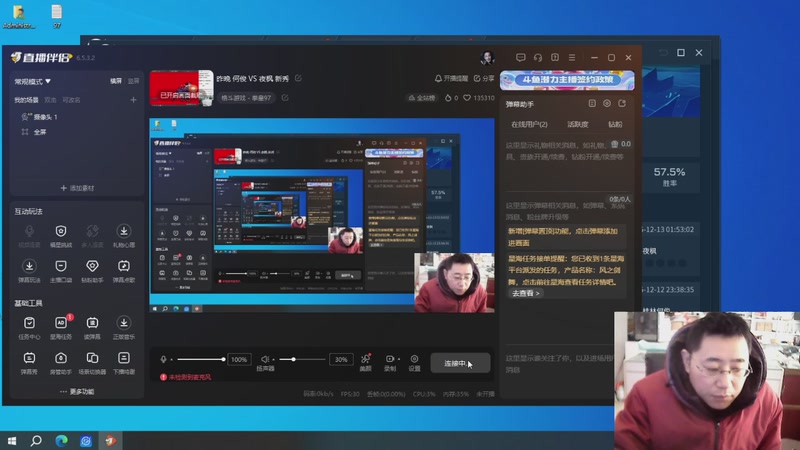Expand the speaker device arrow
This screenshot has height=450, width=800.
[273, 360]
